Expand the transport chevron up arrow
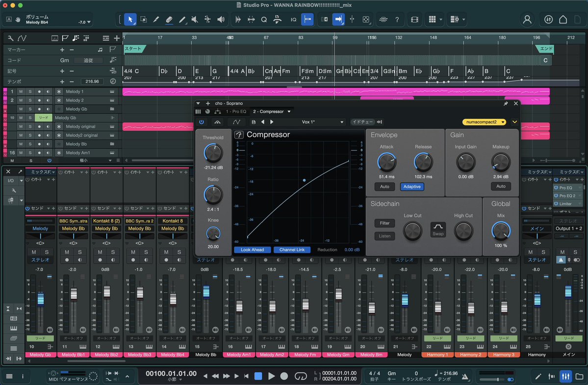 127,376
